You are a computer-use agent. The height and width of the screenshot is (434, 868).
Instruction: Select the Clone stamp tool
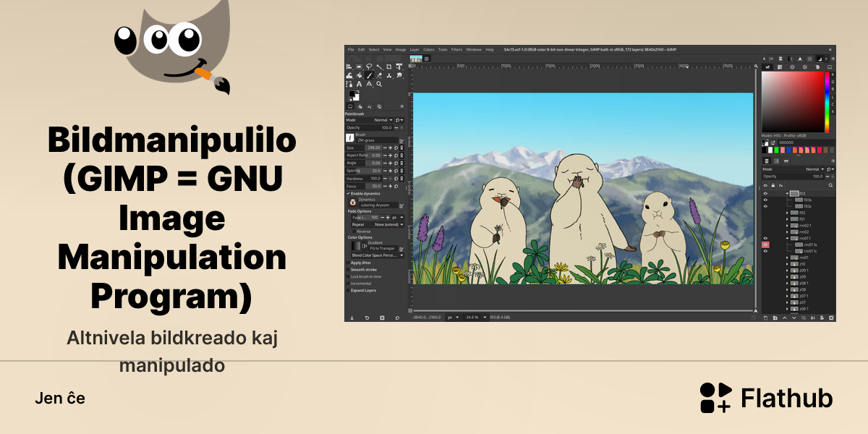click(389, 75)
